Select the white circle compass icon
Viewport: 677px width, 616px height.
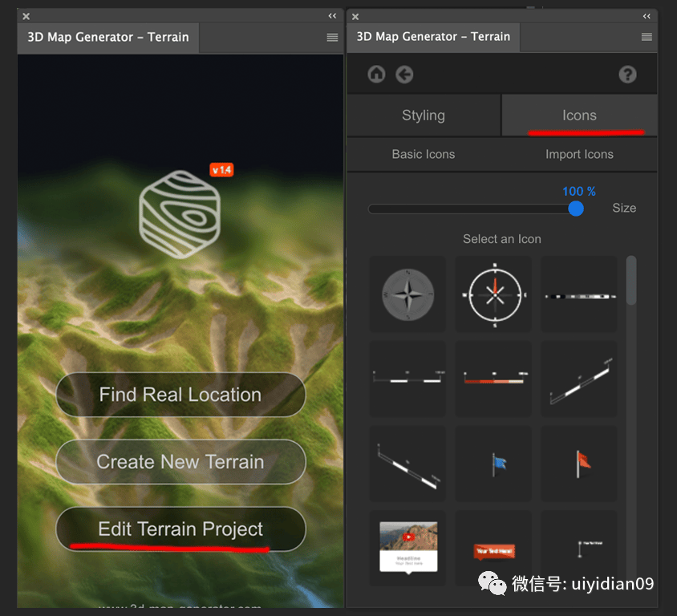pos(493,294)
